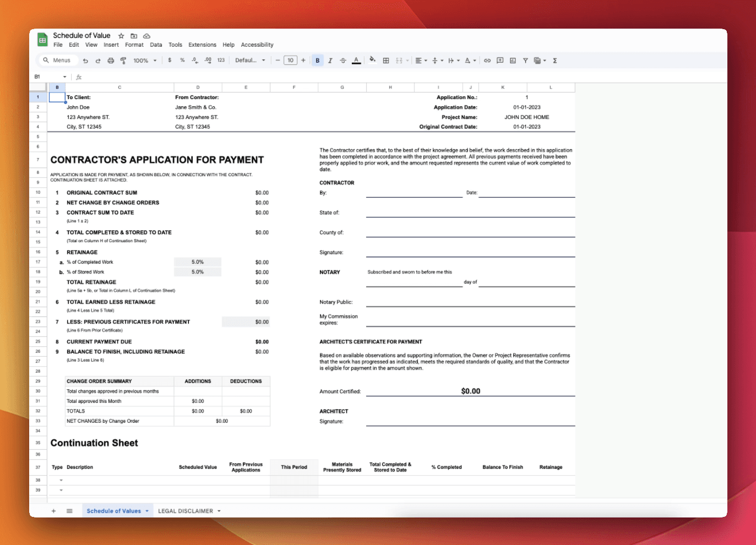Open the Accessibility menu

[x=257, y=45]
